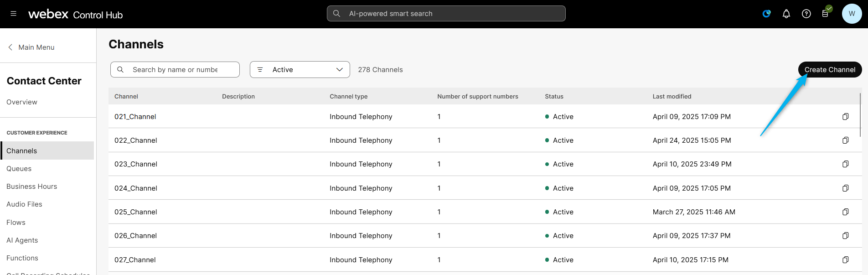Image resolution: width=868 pixels, height=275 pixels.
Task: Open the user profile avatar W
Action: coord(851,14)
